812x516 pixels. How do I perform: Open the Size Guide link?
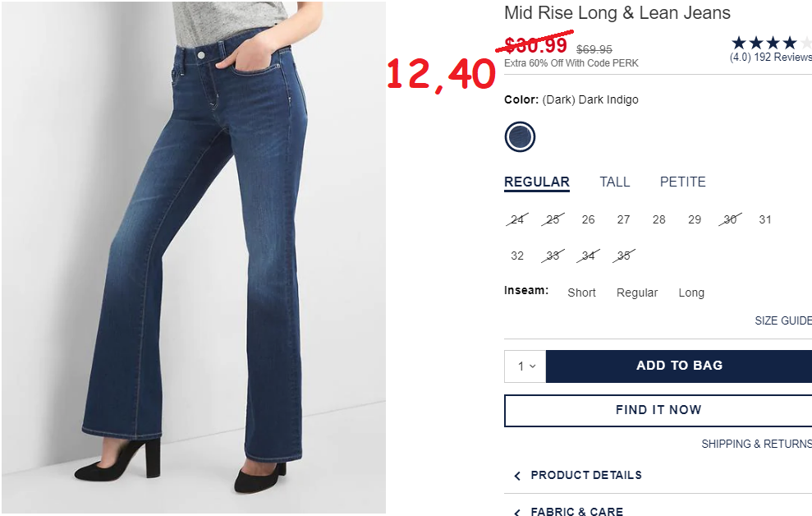pos(783,320)
